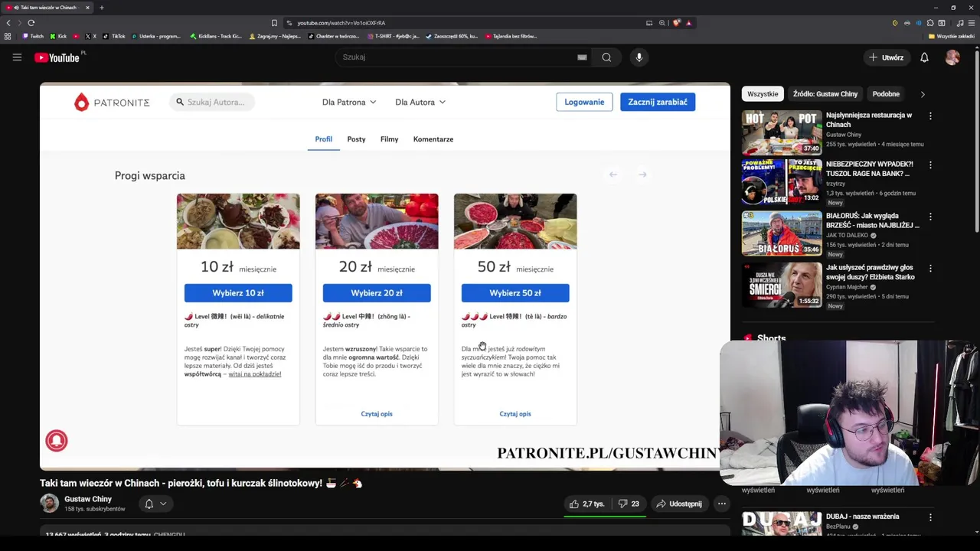Click the red notification bell overlay in video
980x551 pixels.
[57, 441]
